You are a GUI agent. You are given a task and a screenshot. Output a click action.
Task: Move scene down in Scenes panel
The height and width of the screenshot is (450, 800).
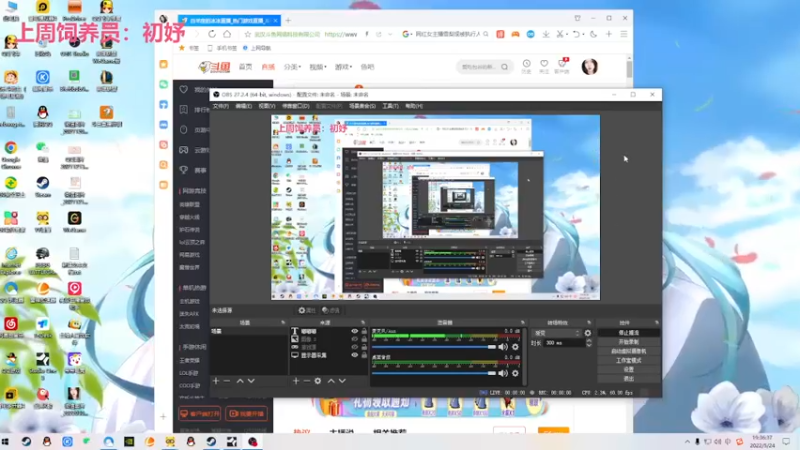(251, 381)
